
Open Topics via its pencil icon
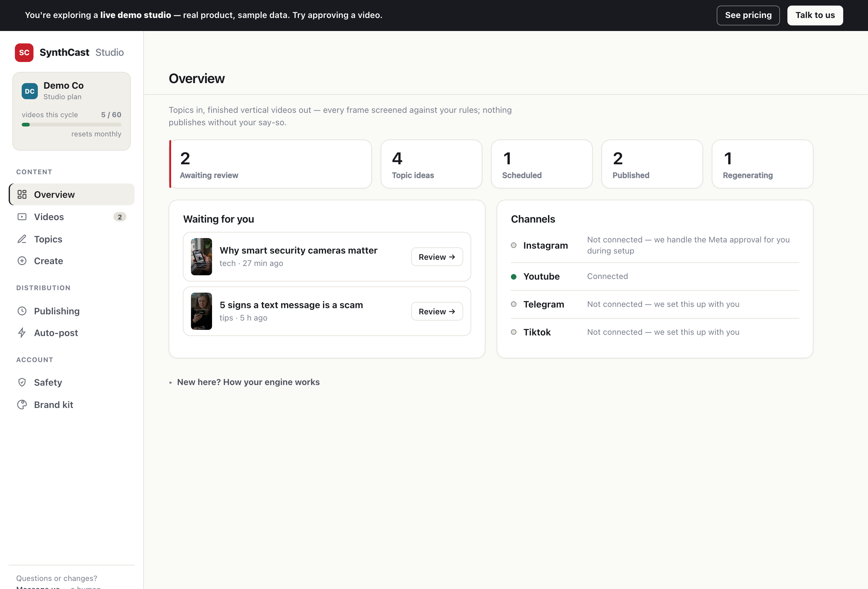pos(22,239)
